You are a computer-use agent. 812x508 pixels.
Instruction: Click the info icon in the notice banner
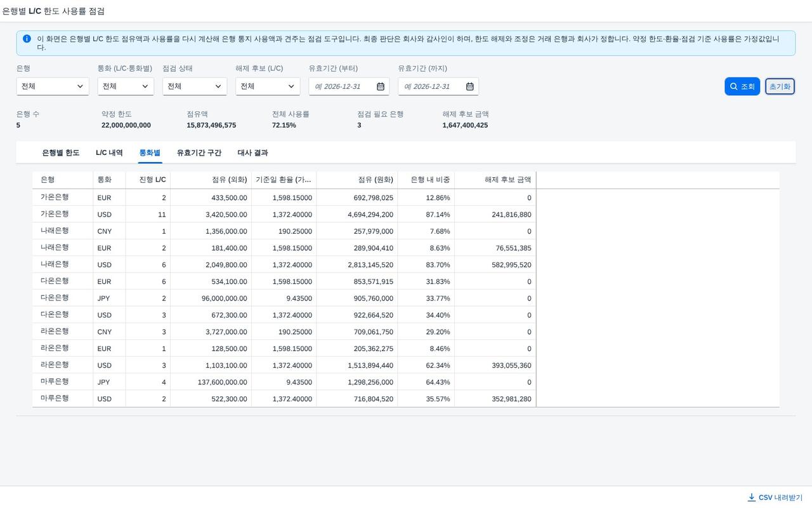tap(27, 39)
